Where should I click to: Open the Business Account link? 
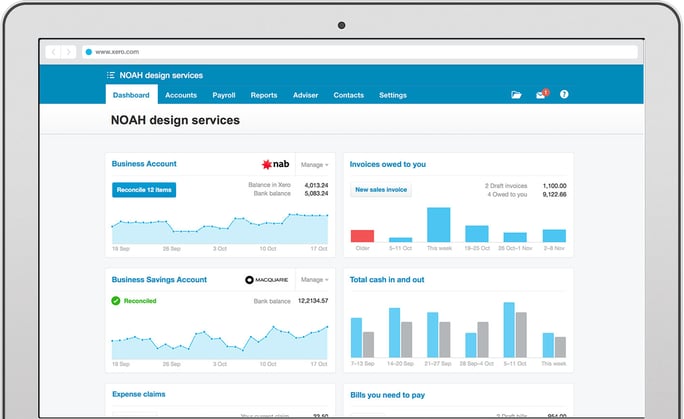144,164
